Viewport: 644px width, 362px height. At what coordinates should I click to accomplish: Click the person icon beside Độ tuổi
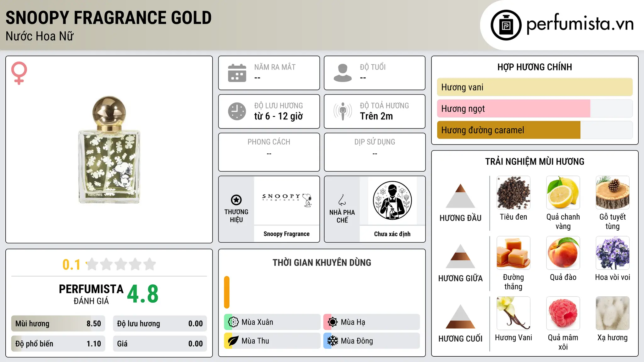(342, 73)
